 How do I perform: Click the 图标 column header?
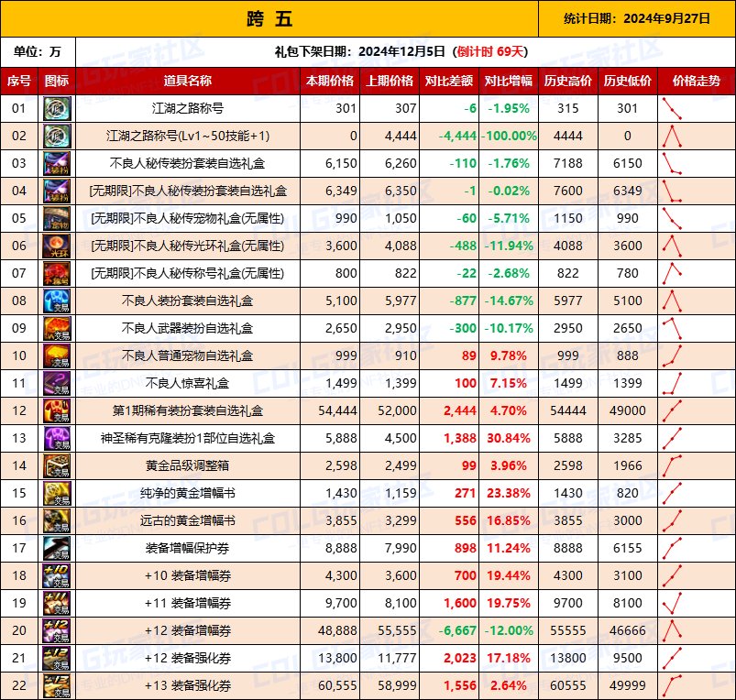tap(57, 82)
